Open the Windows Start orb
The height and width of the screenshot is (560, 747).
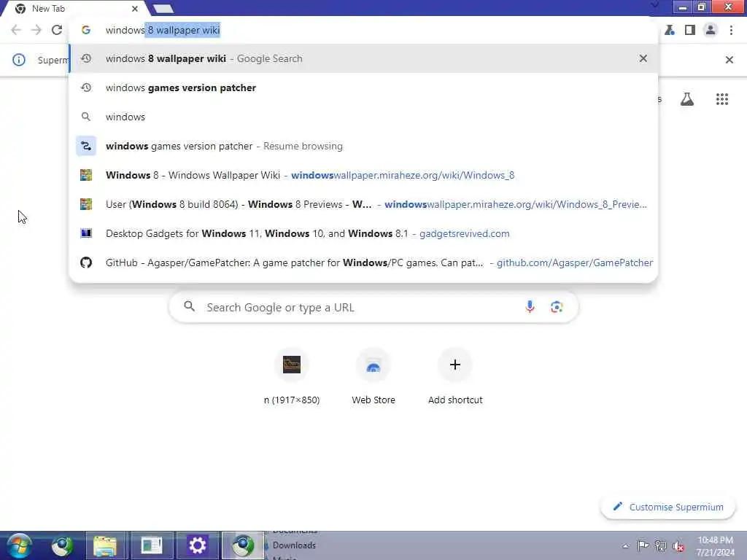[x=20, y=545]
